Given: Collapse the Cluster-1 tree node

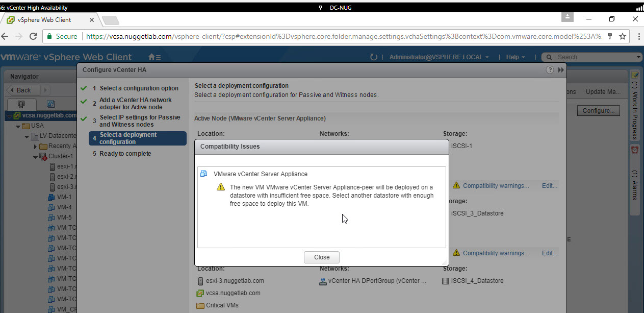Looking at the screenshot, I should 35,157.
